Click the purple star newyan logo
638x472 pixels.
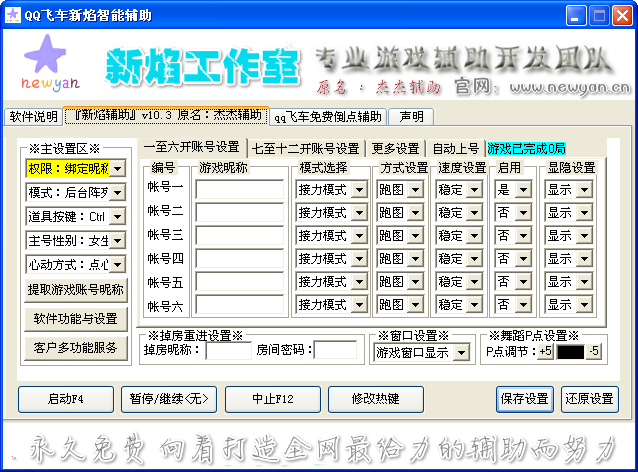click(50, 63)
